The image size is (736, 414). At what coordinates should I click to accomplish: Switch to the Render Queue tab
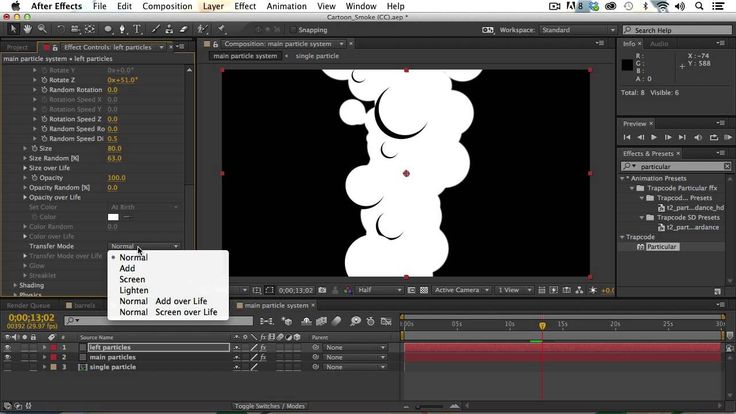(x=28, y=306)
